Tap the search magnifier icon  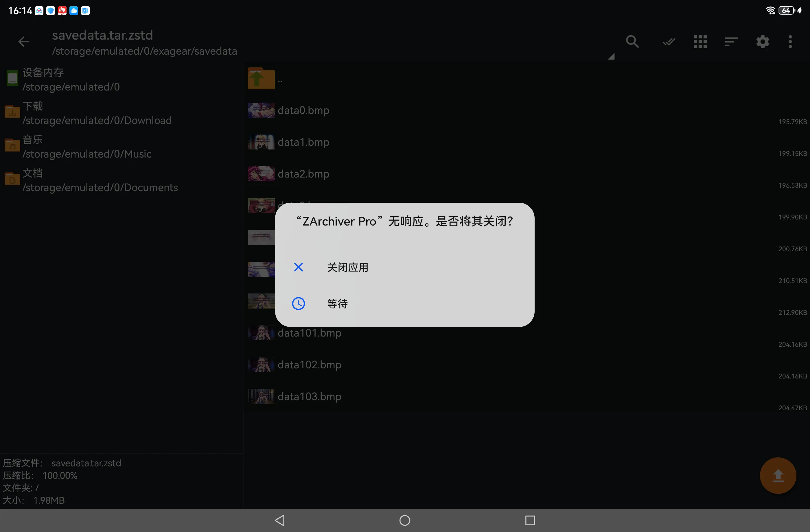coord(632,42)
